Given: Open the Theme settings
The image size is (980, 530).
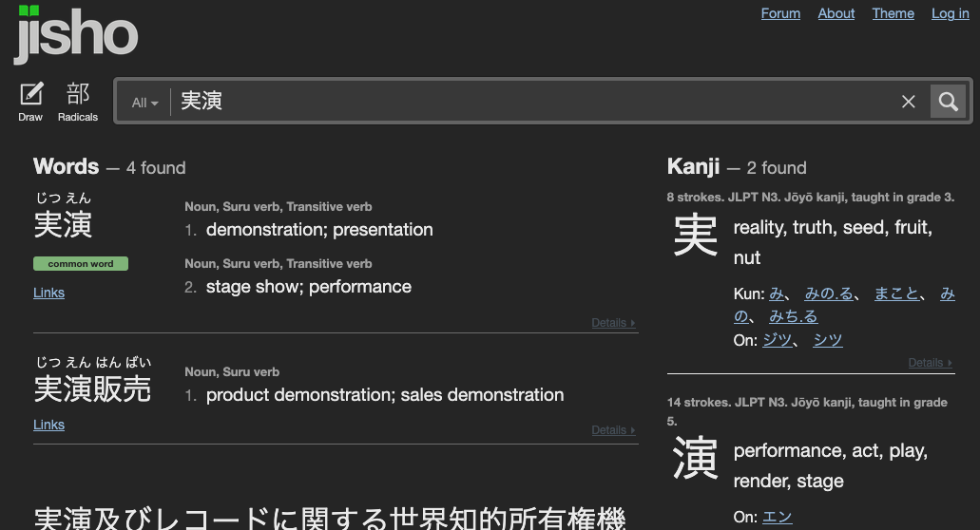Looking at the screenshot, I should coord(893,13).
